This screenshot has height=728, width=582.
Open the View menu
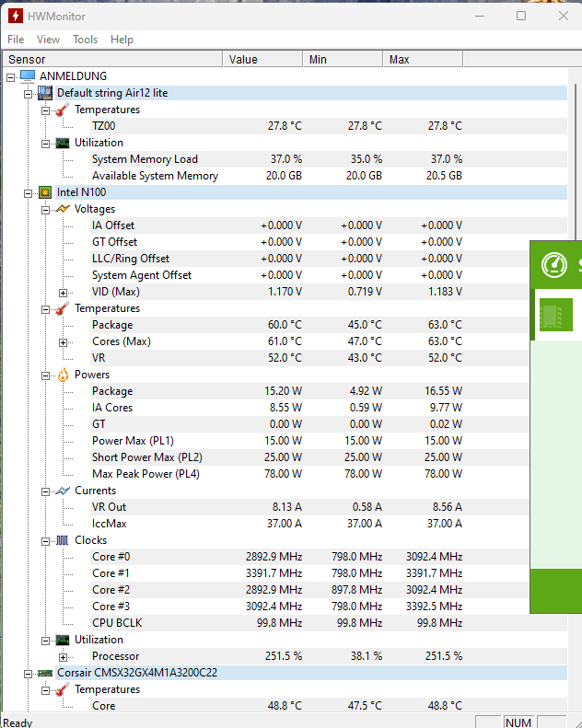coord(48,40)
